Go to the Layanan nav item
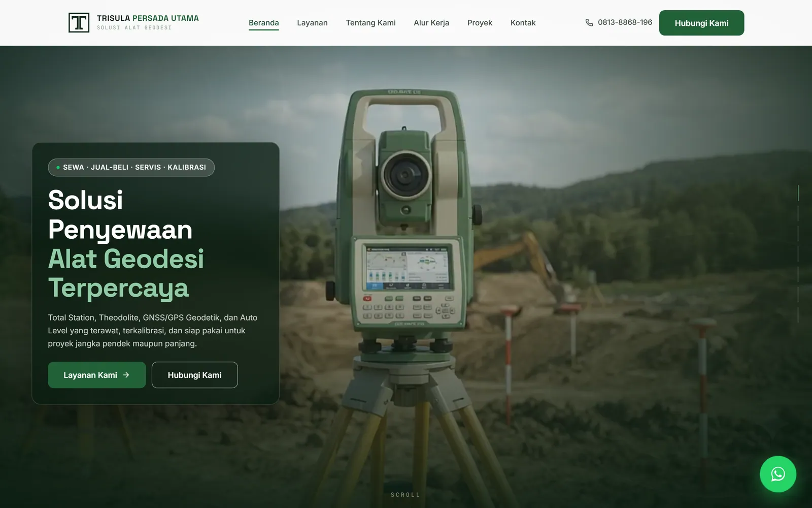Viewport: 812px width, 508px height. [x=312, y=23]
